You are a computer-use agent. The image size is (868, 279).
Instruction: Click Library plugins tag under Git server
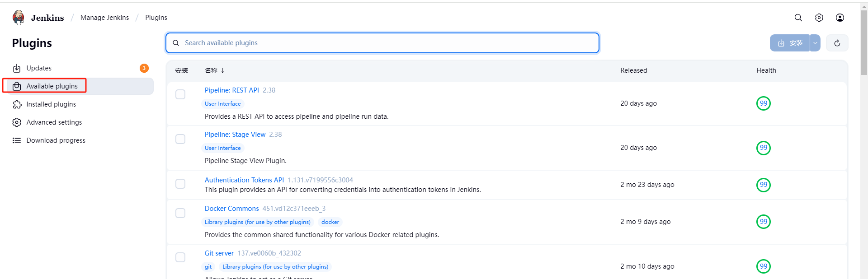pyautogui.click(x=275, y=267)
